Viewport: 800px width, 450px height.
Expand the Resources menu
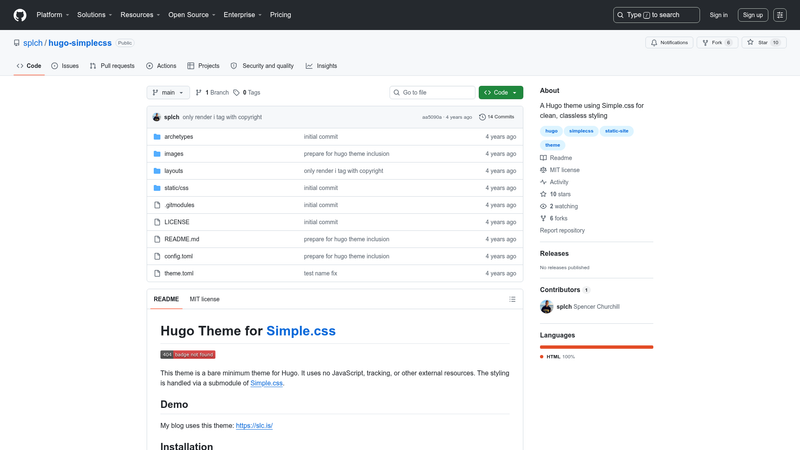[x=140, y=15]
